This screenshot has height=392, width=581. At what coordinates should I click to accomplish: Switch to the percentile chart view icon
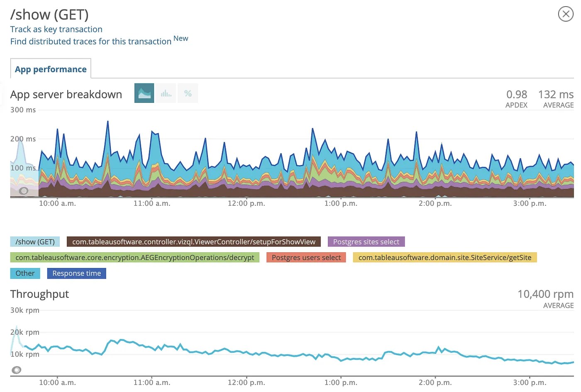coord(188,93)
